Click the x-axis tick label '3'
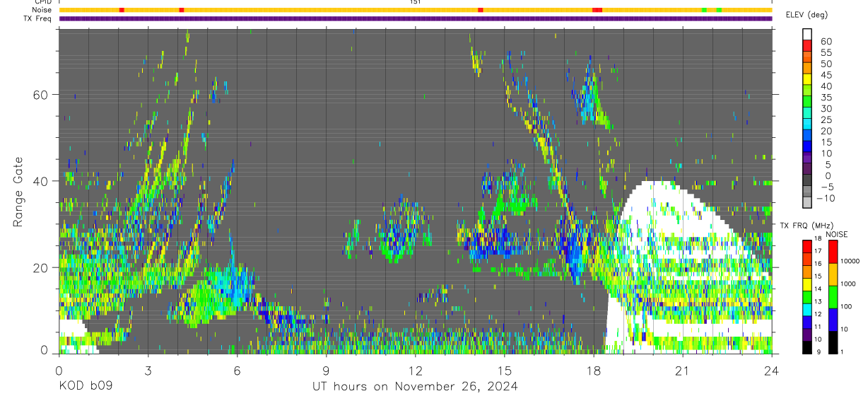 (x=148, y=371)
